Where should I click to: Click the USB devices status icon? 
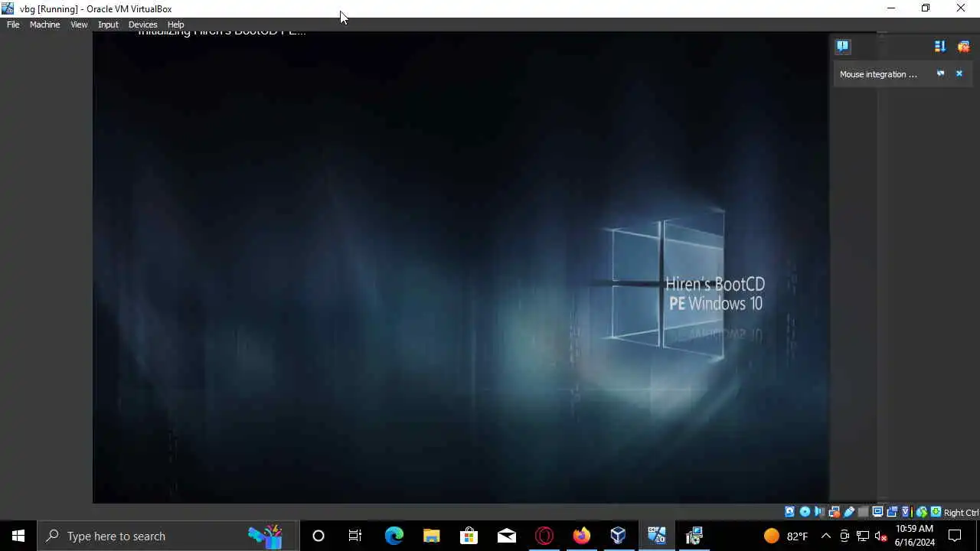coord(848,512)
